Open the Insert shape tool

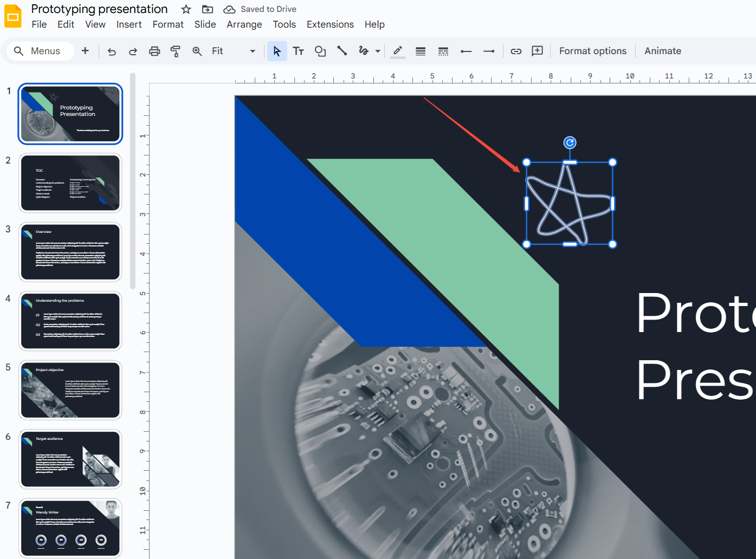click(x=320, y=50)
